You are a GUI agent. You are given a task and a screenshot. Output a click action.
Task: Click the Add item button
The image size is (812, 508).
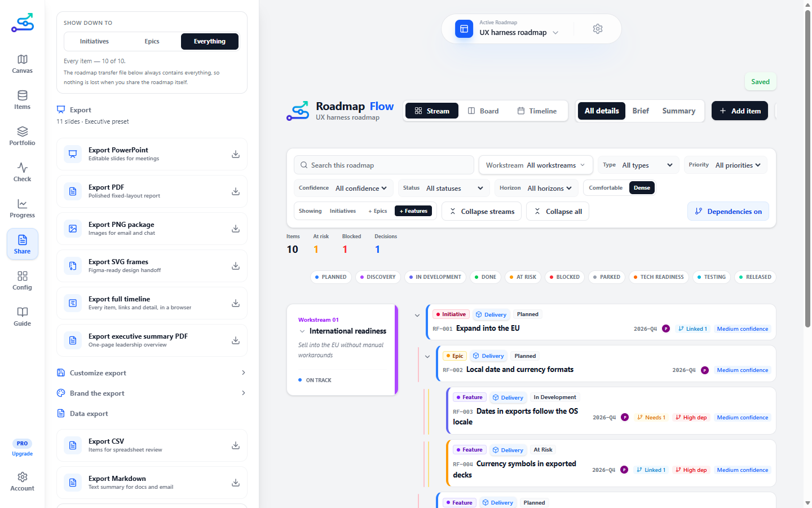click(740, 111)
